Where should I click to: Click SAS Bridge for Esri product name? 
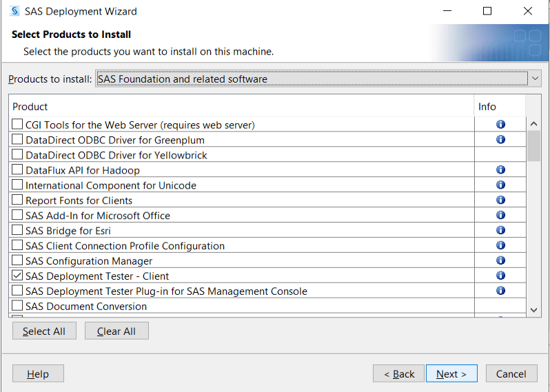68,231
